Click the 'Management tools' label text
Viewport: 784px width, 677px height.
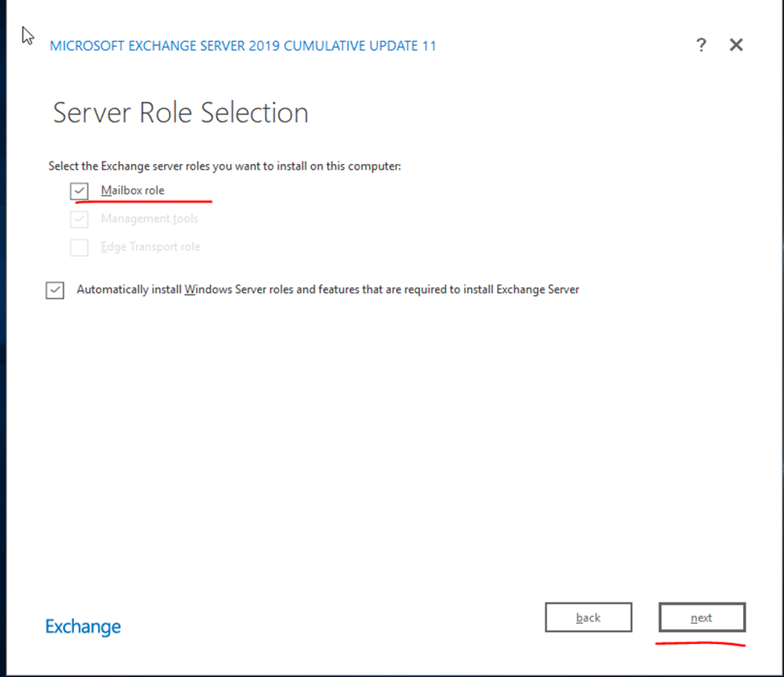(x=149, y=219)
